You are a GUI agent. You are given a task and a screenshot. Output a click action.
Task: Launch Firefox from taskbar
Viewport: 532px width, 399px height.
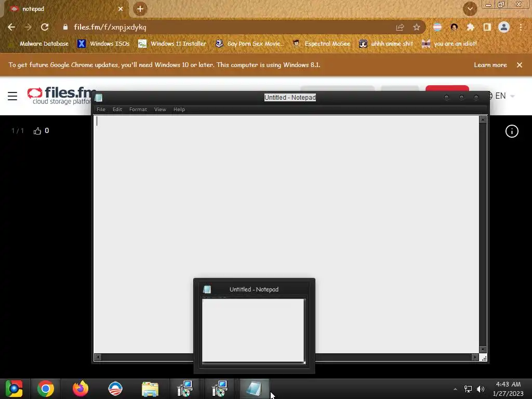point(81,389)
